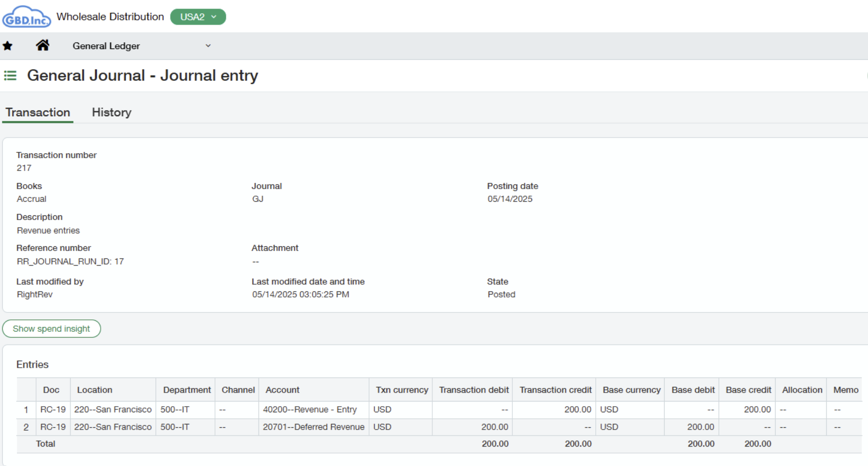Click row 1 number in Entries
The image size is (868, 466).
[26, 410]
